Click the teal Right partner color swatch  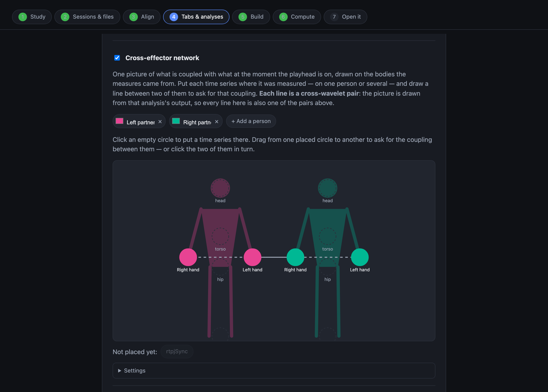(x=176, y=121)
